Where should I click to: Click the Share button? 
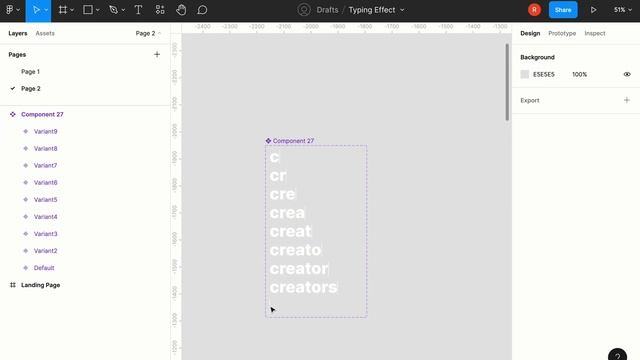tap(563, 10)
